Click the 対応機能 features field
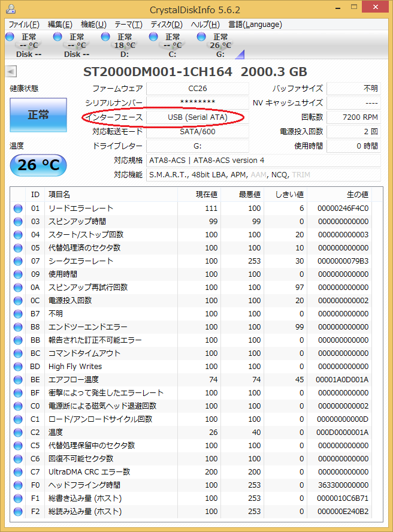393x532 pixels. 264,175
